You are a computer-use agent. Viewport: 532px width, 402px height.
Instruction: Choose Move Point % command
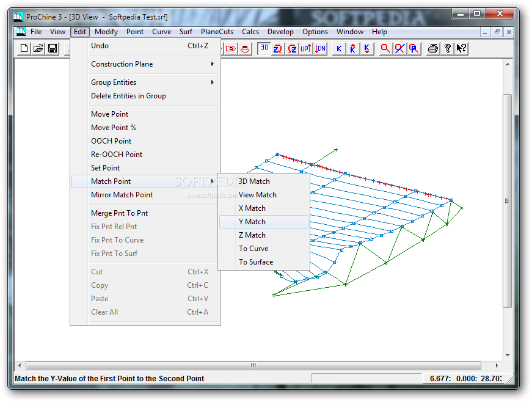pyautogui.click(x=146, y=128)
